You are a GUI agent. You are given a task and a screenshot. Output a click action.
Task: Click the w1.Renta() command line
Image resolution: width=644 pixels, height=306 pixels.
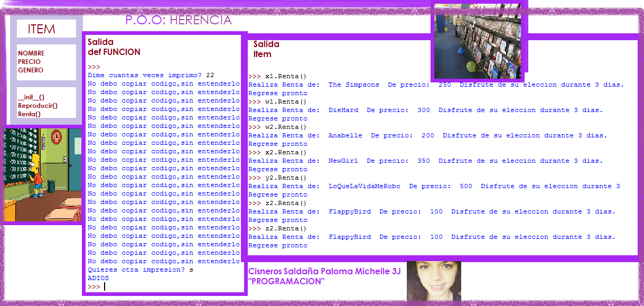tap(277, 101)
